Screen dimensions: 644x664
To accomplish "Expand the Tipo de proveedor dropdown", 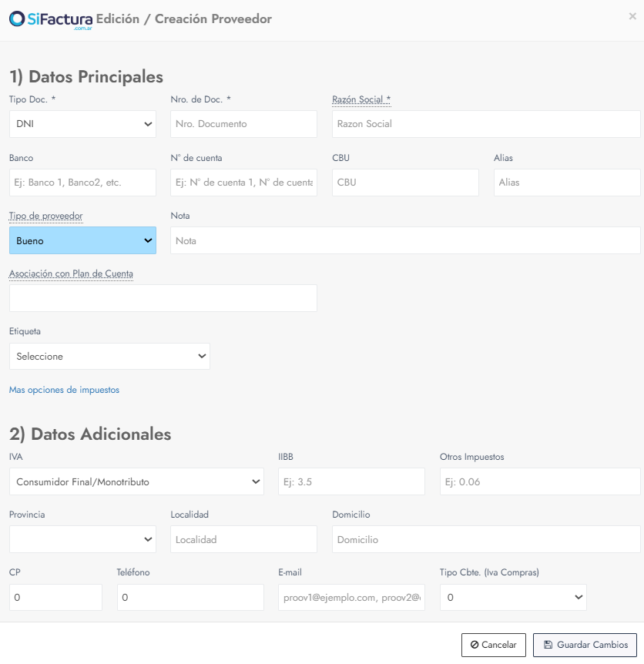I will click(x=82, y=240).
